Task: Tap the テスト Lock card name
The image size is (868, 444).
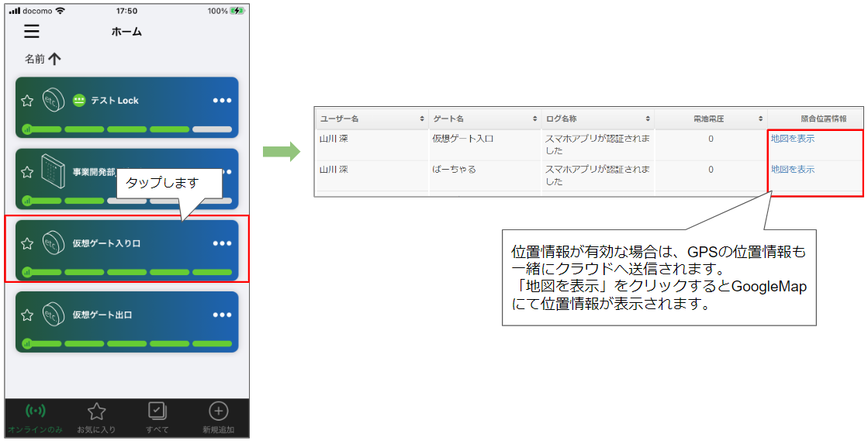Action: click(115, 100)
